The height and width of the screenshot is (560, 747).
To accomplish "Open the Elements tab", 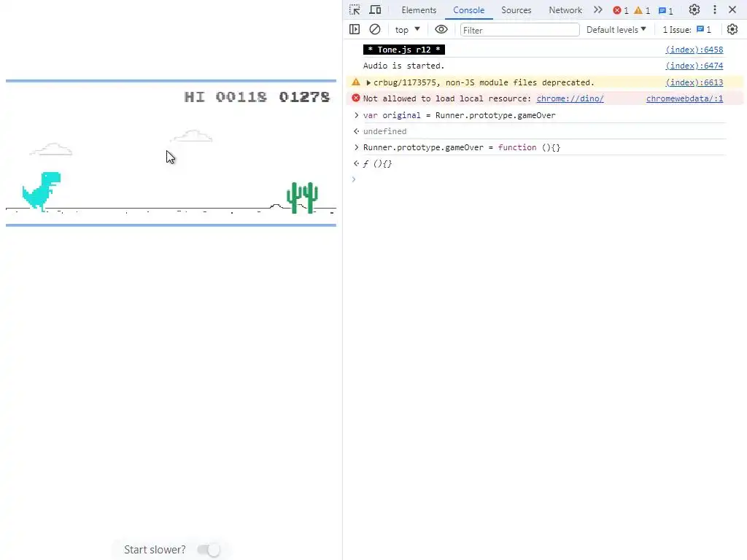I will point(419,10).
